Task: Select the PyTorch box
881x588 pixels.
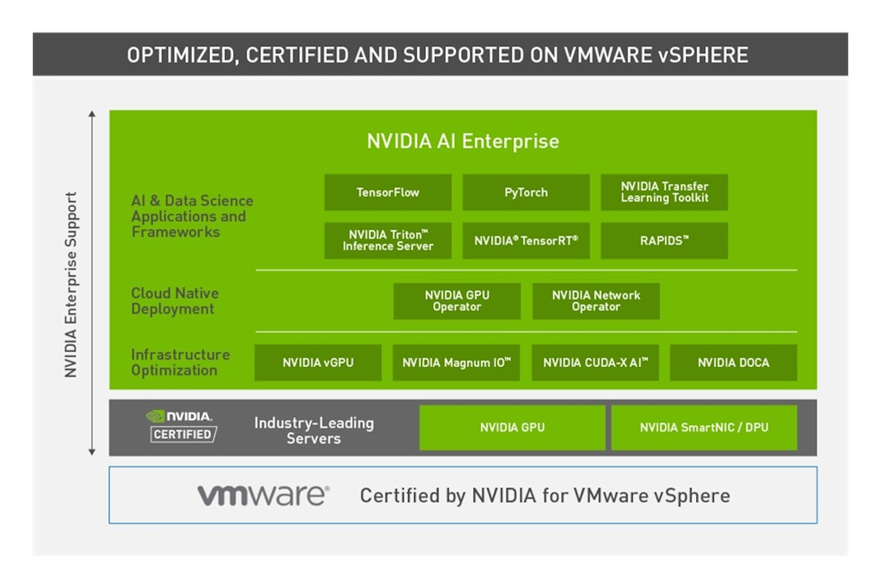Action: [x=526, y=192]
